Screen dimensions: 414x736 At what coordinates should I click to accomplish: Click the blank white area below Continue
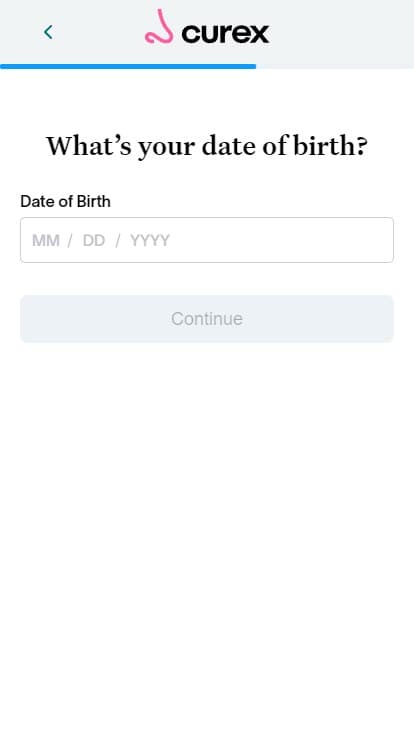(x=207, y=516)
